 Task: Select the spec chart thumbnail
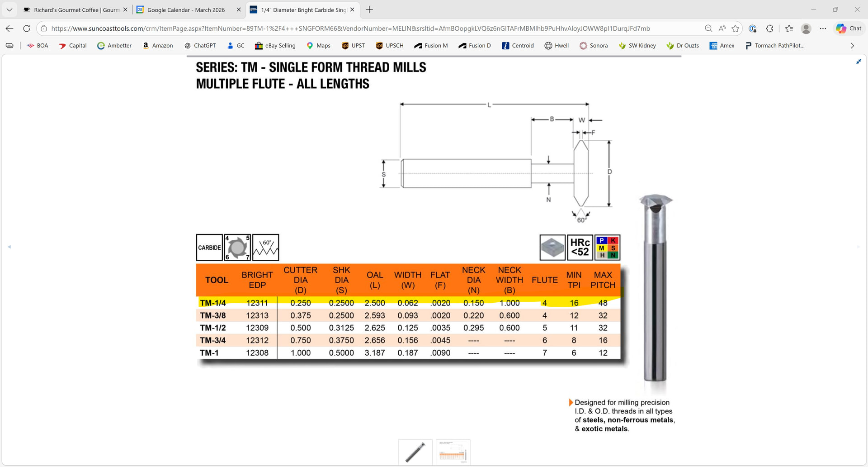point(453,452)
